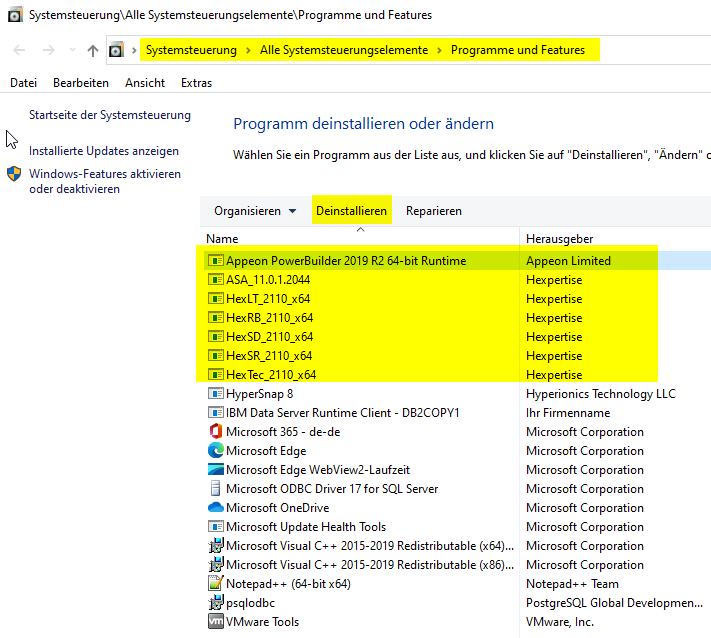Image resolution: width=711 pixels, height=638 pixels.
Task: Click the Notepad++ program icon
Action: tap(215, 584)
